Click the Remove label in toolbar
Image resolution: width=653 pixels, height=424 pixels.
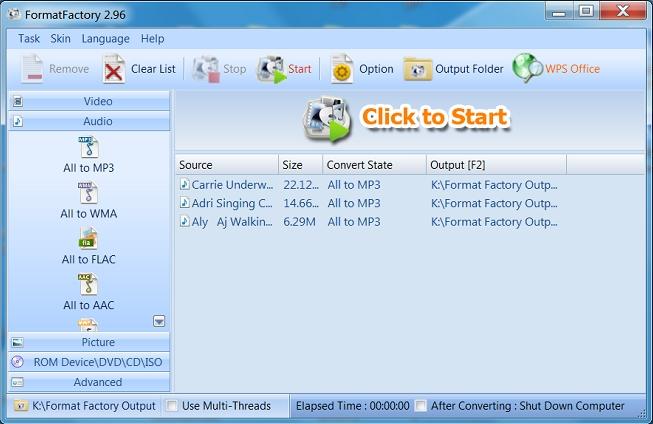click(69, 69)
